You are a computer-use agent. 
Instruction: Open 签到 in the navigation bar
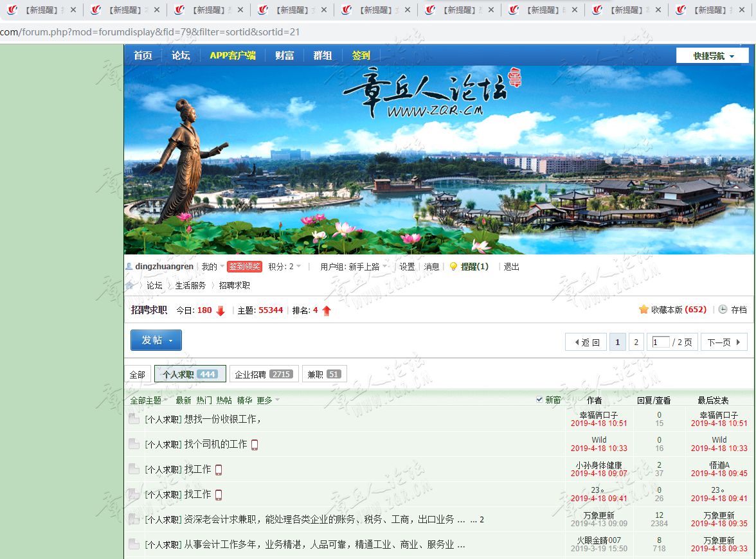click(361, 55)
